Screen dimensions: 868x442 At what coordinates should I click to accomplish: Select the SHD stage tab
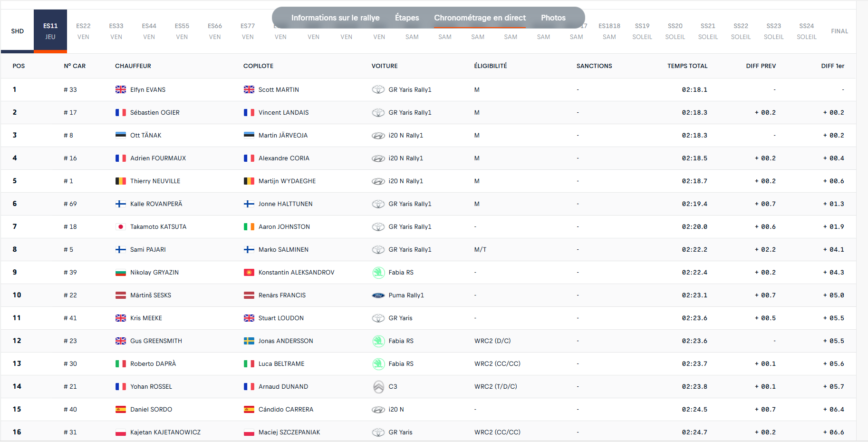tap(17, 31)
